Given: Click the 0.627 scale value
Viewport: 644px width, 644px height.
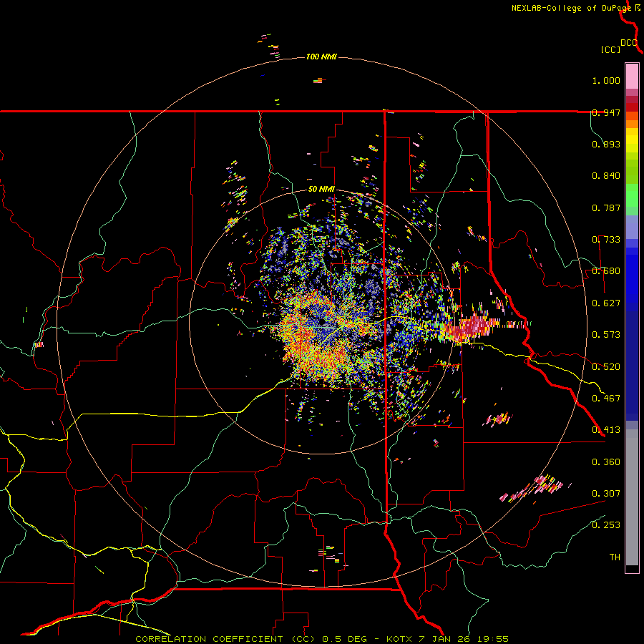Looking at the screenshot, I should tap(606, 303).
